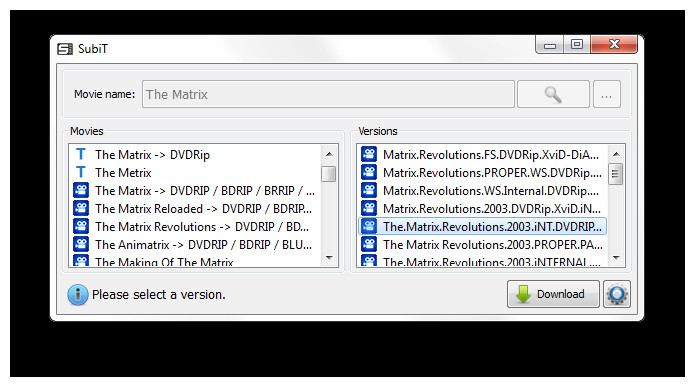Click the Versions list scroll down arrow

(616, 258)
